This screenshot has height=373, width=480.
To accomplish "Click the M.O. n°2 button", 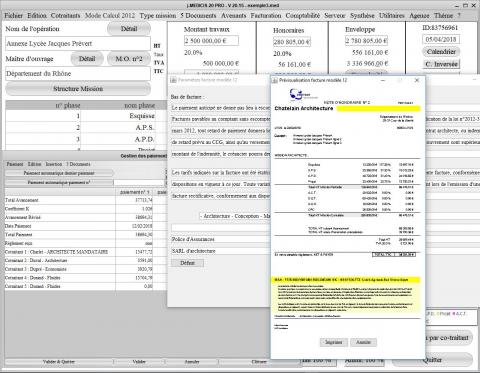I will [x=129, y=59].
